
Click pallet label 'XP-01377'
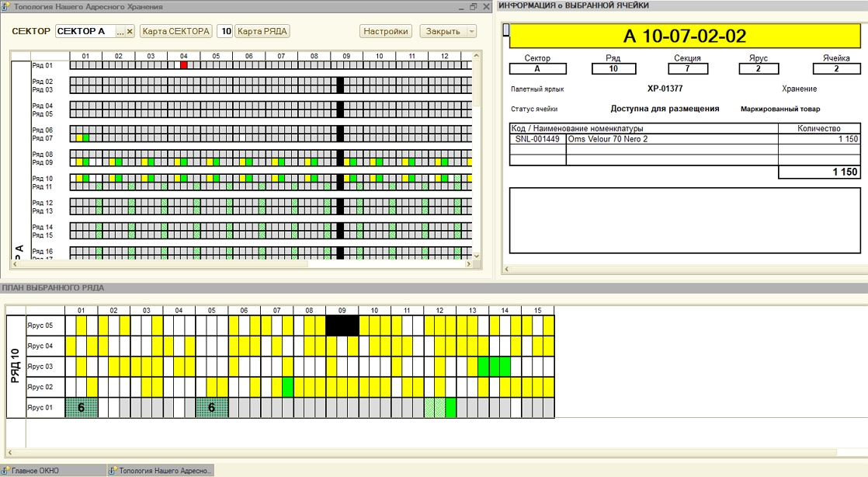pos(665,89)
